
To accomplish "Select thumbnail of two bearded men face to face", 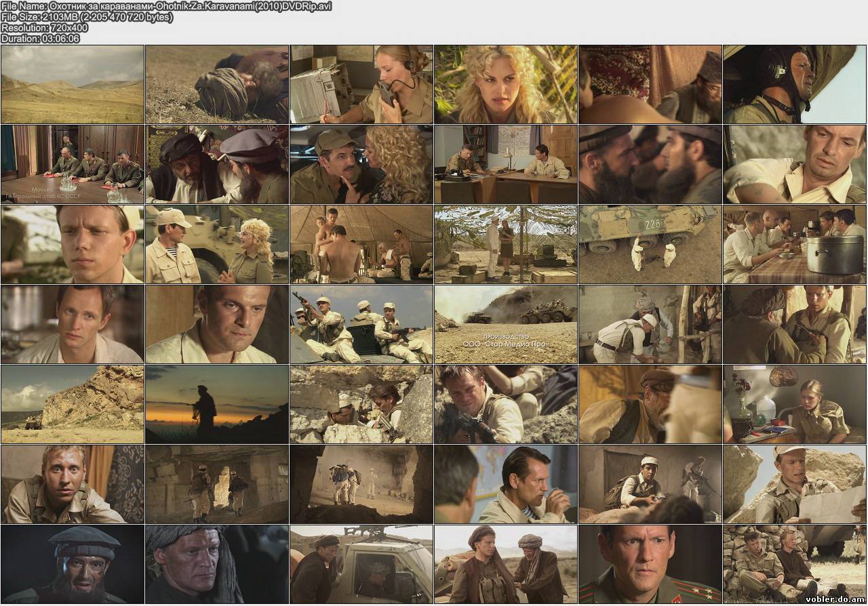I will [650, 165].
